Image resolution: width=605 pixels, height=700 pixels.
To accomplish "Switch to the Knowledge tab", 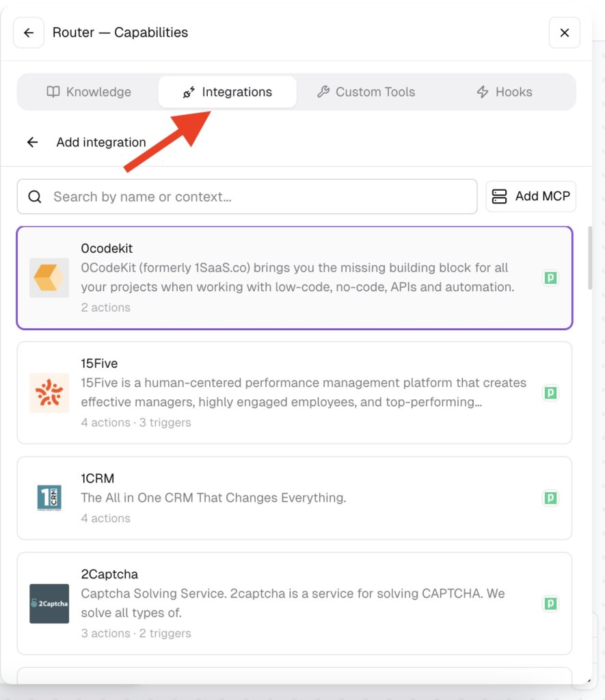I will [89, 92].
